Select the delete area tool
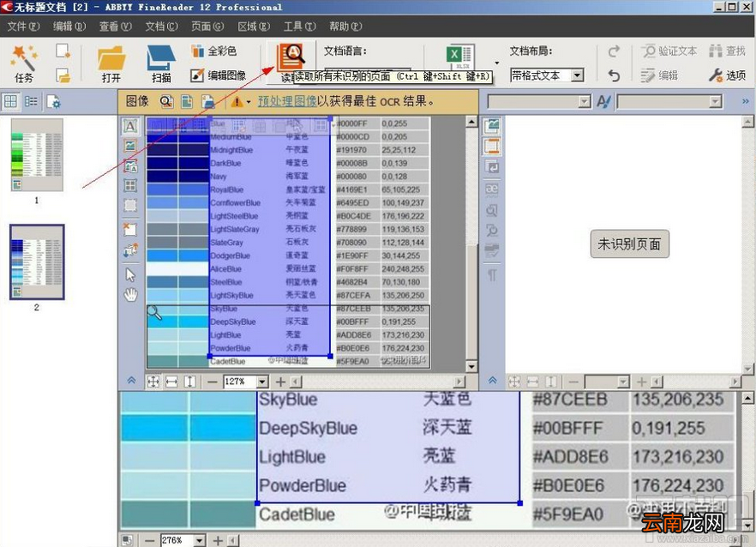The image size is (756, 547). pos(130,229)
